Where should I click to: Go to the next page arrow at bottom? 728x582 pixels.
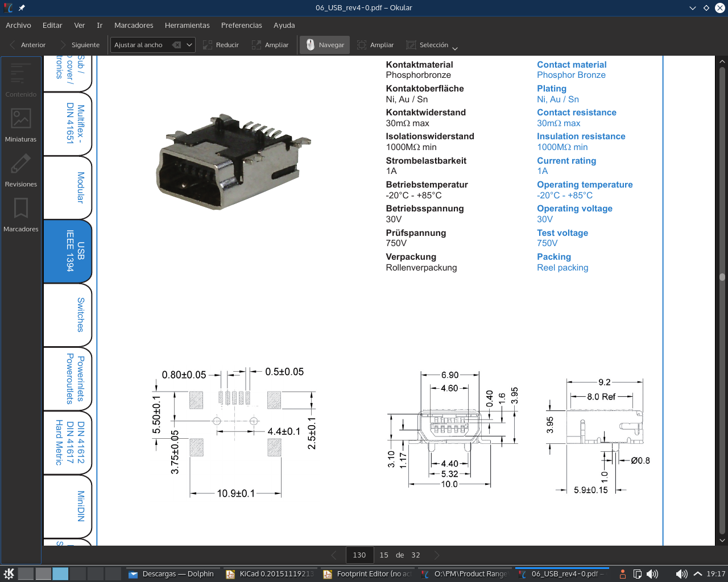(x=437, y=555)
